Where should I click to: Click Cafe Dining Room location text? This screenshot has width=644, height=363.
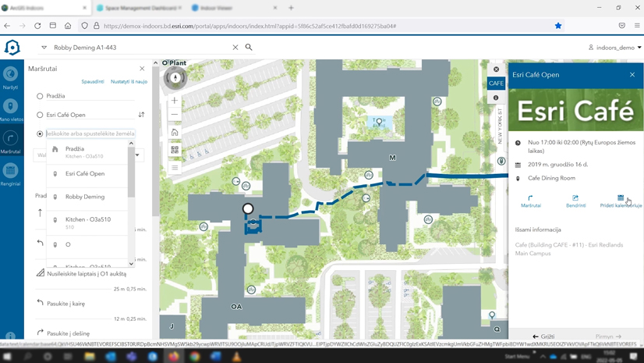(x=551, y=179)
